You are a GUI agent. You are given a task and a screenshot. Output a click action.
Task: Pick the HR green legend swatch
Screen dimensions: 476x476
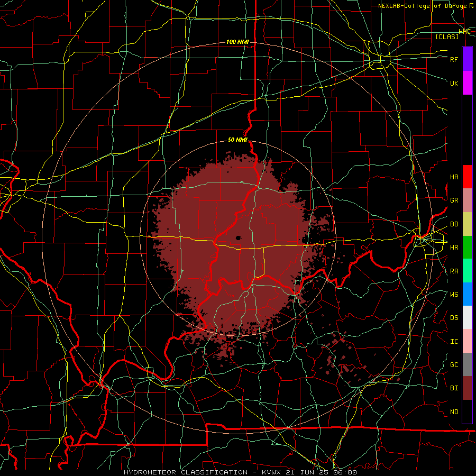467,247
